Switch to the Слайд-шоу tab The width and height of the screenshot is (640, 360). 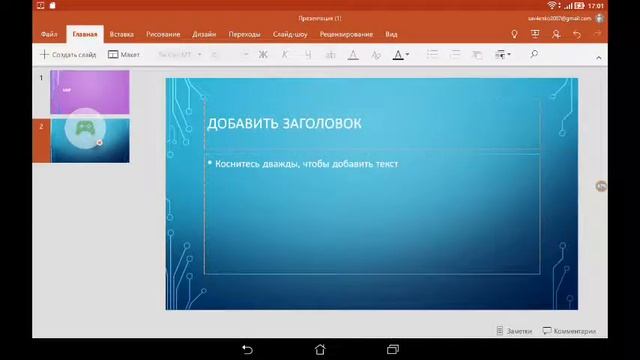tap(290, 34)
